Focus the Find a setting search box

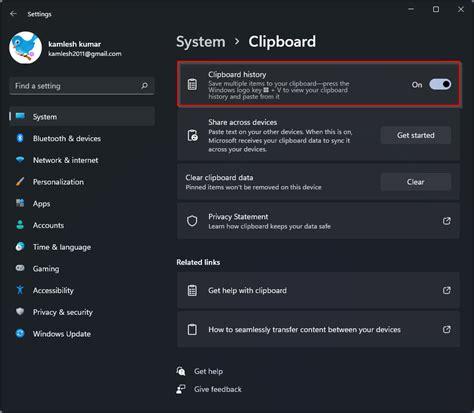[82, 86]
